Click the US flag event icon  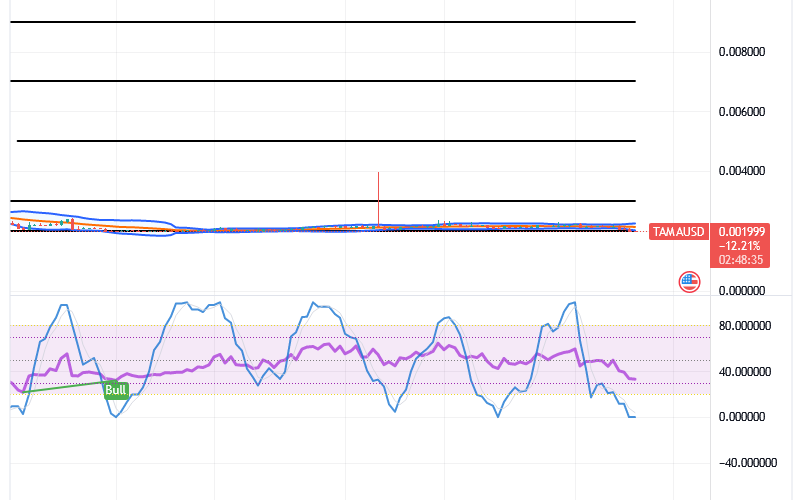689,282
